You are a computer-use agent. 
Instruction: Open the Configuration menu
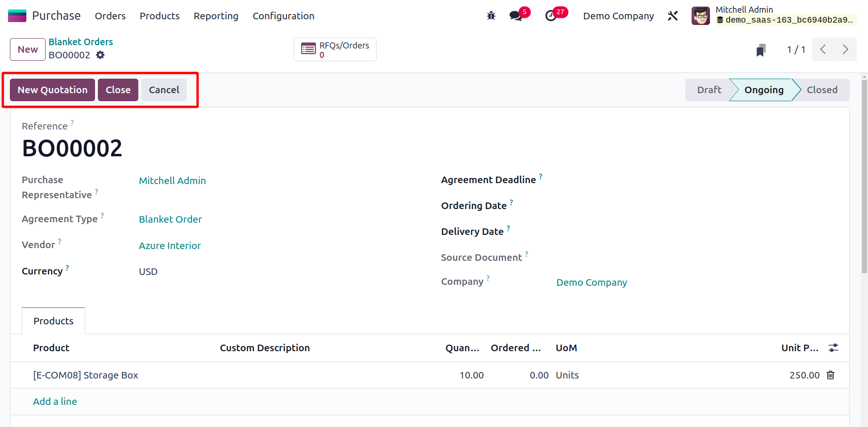[283, 16]
